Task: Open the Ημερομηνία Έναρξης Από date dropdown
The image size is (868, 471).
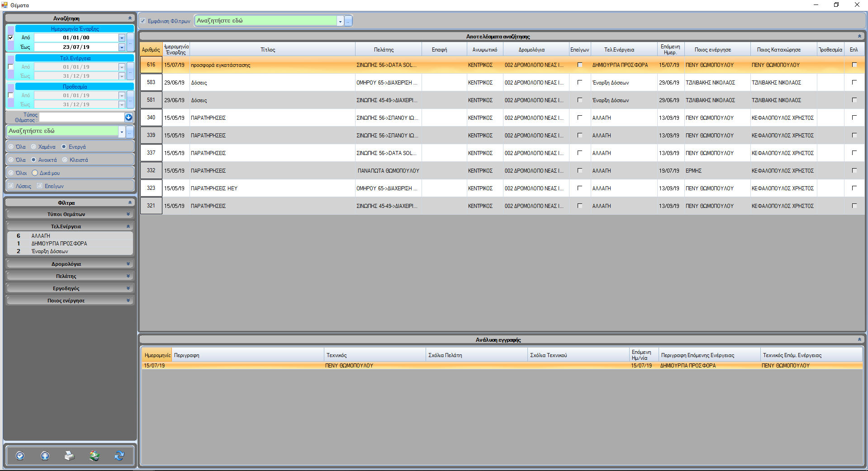Action: pos(122,38)
